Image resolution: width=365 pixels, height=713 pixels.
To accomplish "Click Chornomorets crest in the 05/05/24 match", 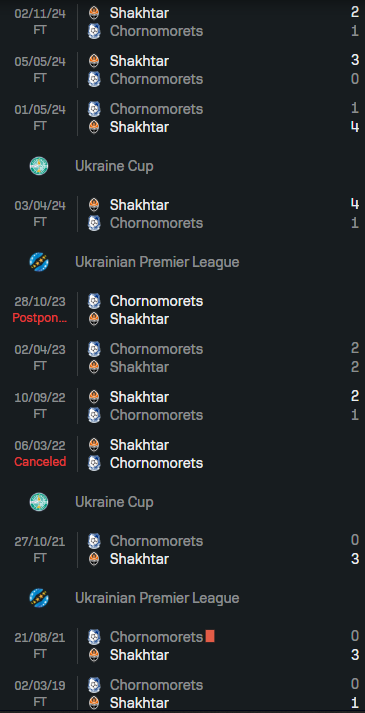I will 94,79.
